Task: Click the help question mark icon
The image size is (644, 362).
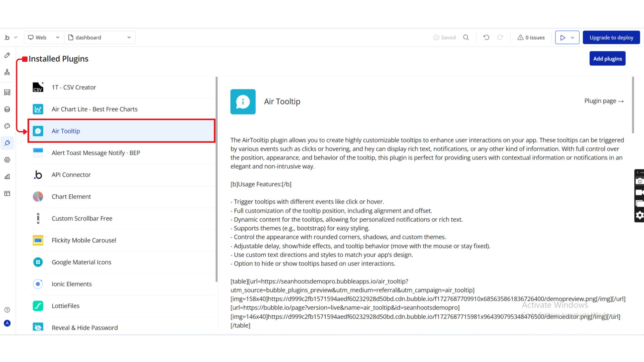Action: click(7, 310)
